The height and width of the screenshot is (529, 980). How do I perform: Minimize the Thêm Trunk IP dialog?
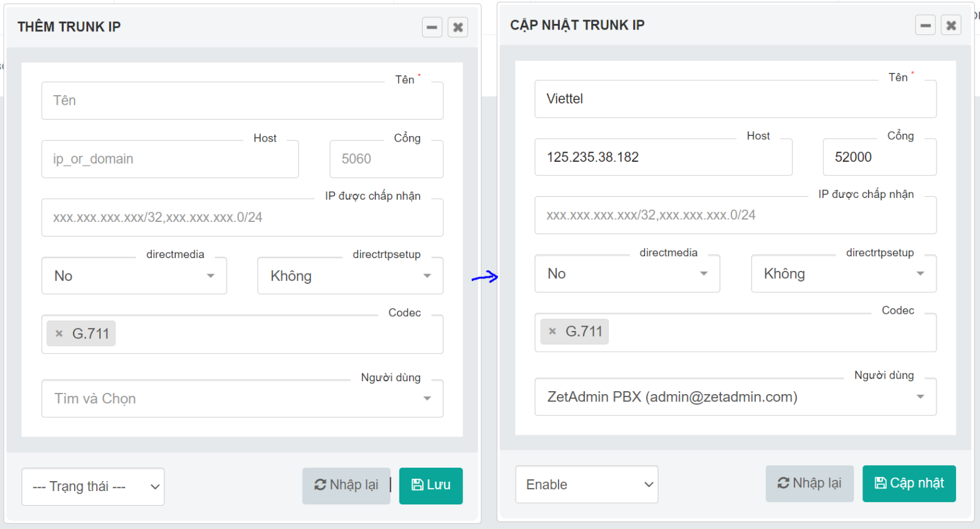click(x=432, y=27)
